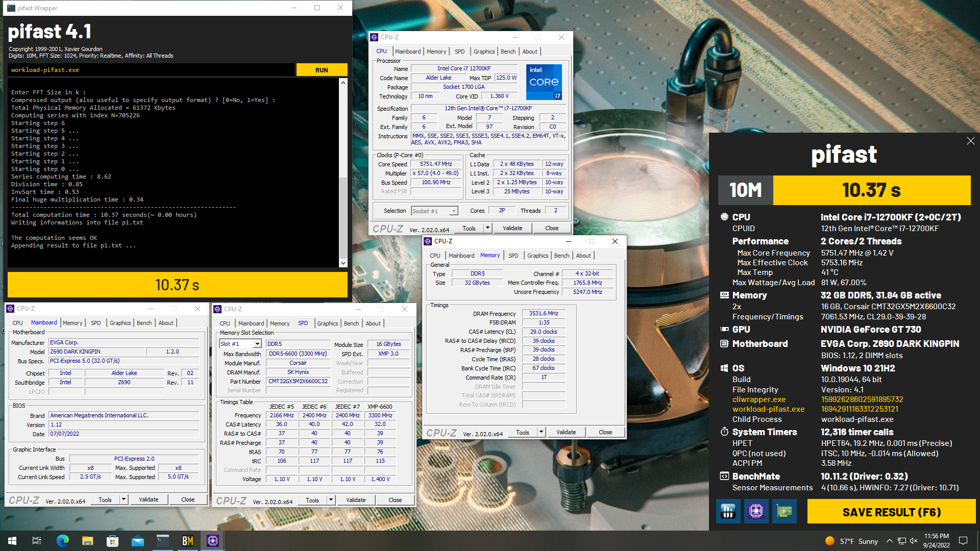Click Tools button in CPU-Z Memory window
The height and width of the screenshot is (551, 980).
(523, 432)
